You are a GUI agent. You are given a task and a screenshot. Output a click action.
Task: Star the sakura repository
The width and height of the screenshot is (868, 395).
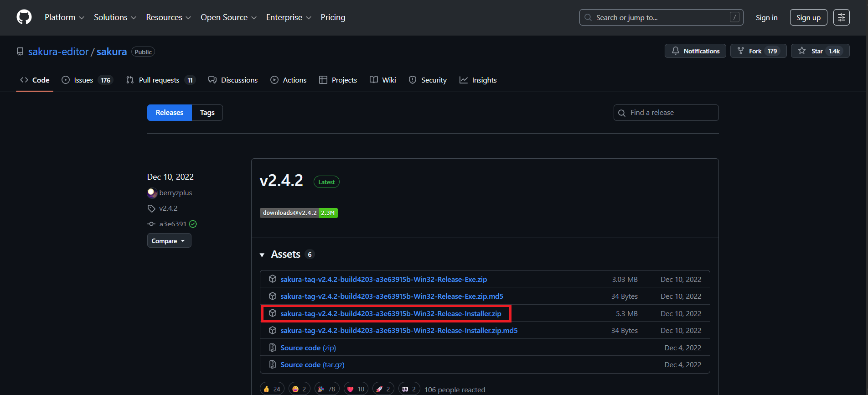pyautogui.click(x=820, y=51)
